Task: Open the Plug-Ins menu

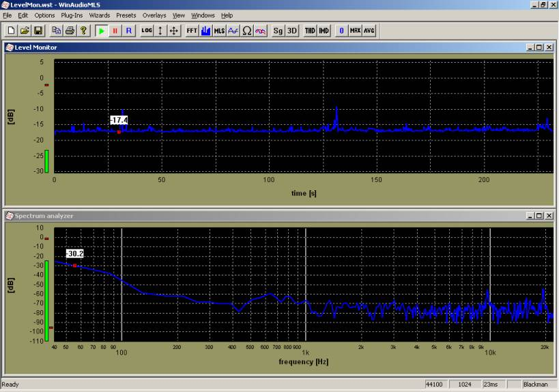Action: (72, 15)
